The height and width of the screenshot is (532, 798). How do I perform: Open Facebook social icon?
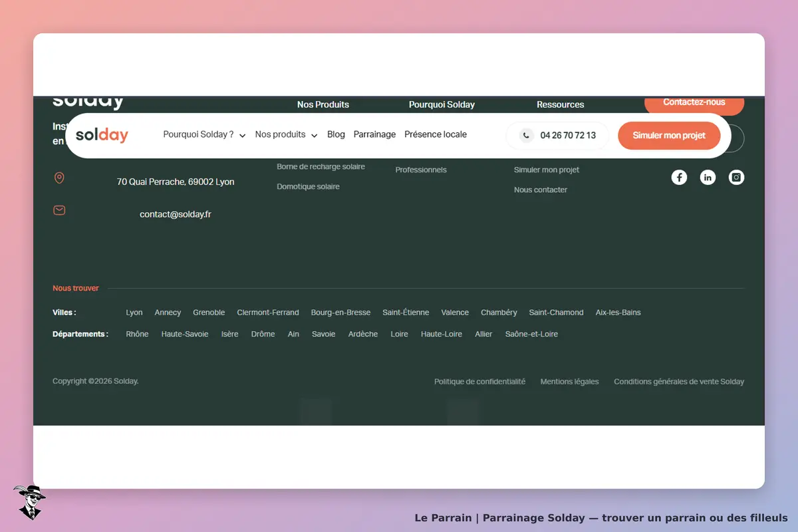(x=679, y=178)
